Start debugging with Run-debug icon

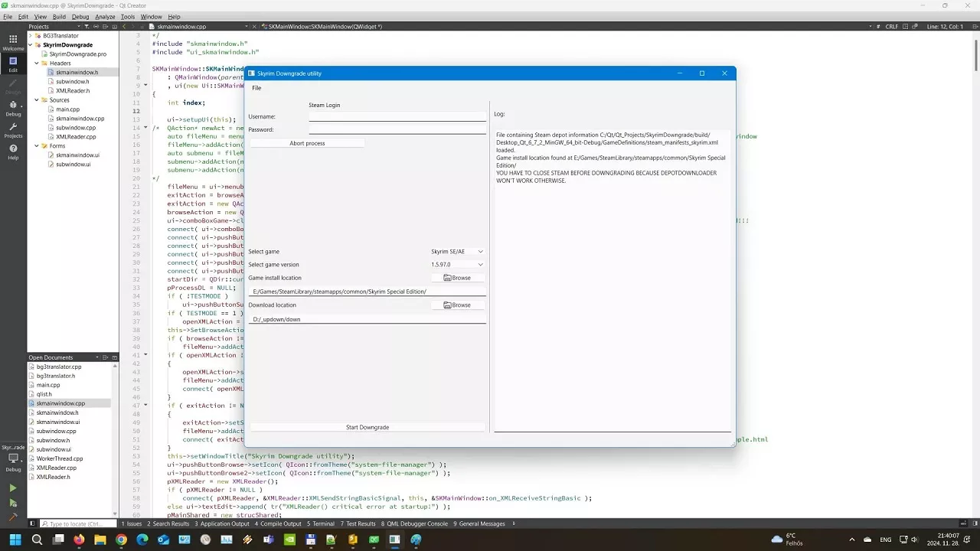13,503
